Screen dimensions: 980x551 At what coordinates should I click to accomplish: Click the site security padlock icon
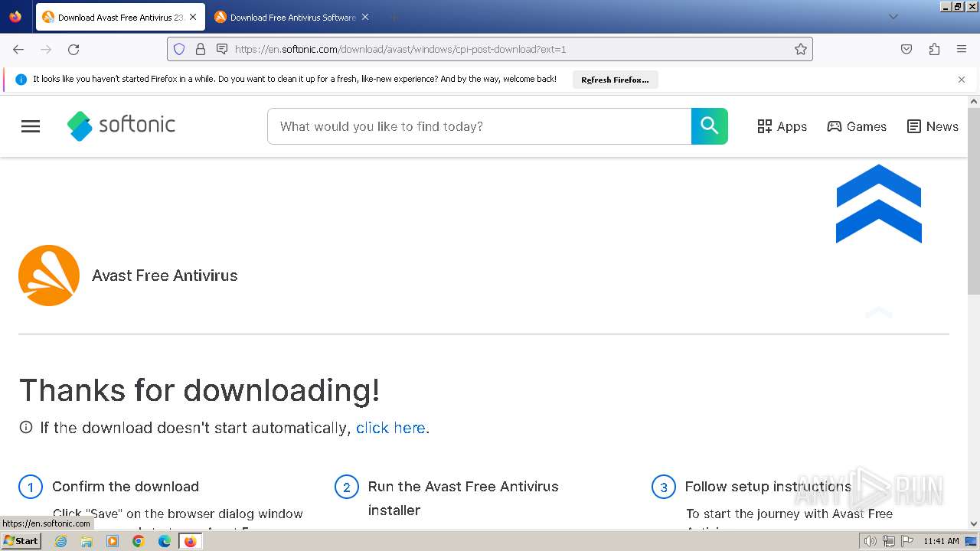[201, 49]
